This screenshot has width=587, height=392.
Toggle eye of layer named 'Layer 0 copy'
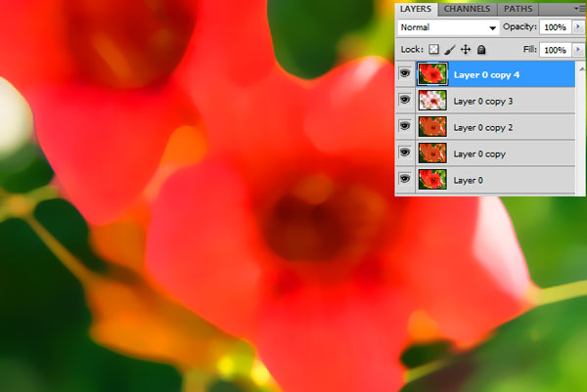[x=405, y=152]
